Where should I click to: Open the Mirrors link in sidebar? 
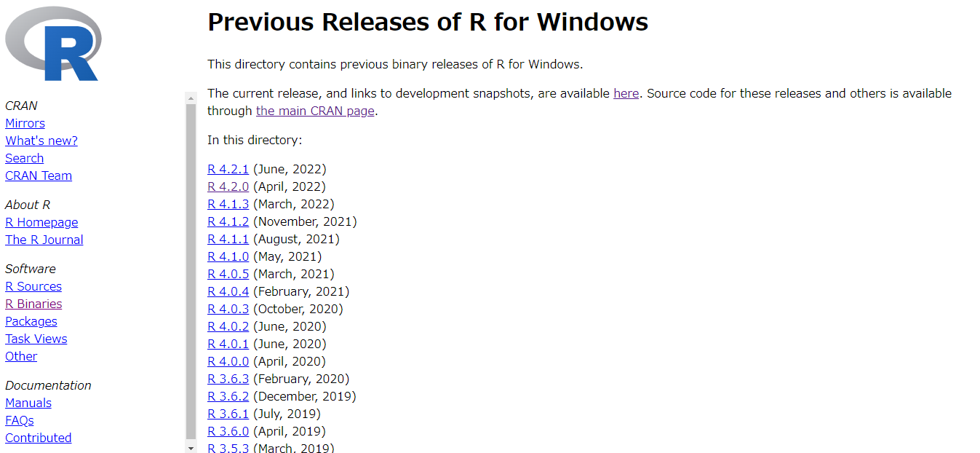coord(25,123)
